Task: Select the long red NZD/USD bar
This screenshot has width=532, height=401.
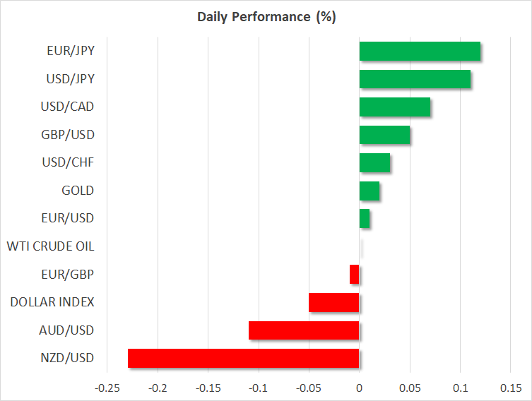Action: [244, 358]
